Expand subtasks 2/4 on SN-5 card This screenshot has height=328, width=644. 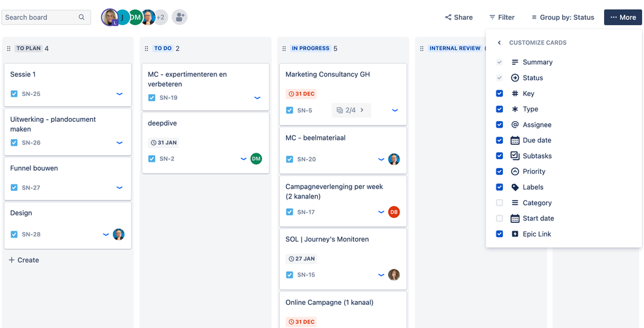pos(351,110)
